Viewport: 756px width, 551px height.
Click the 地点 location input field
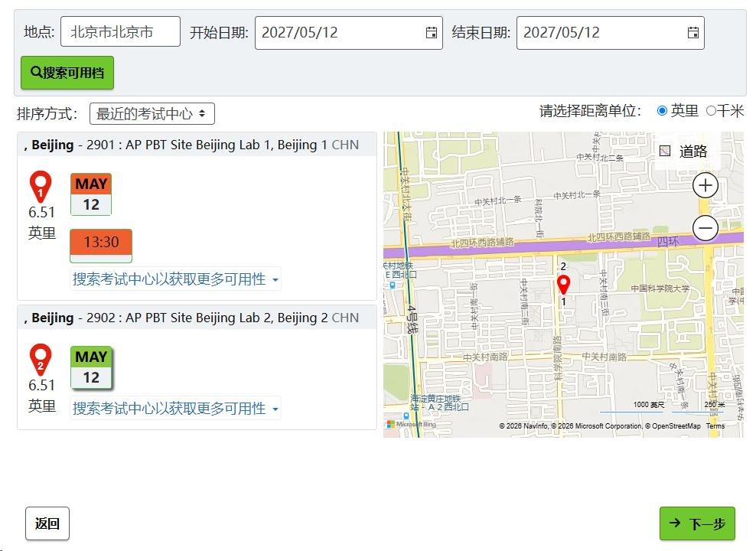(x=121, y=32)
